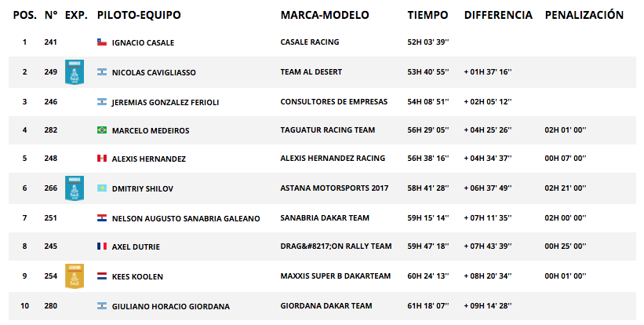Click the Peru flag beside Alexis Hernandez

tap(102, 159)
